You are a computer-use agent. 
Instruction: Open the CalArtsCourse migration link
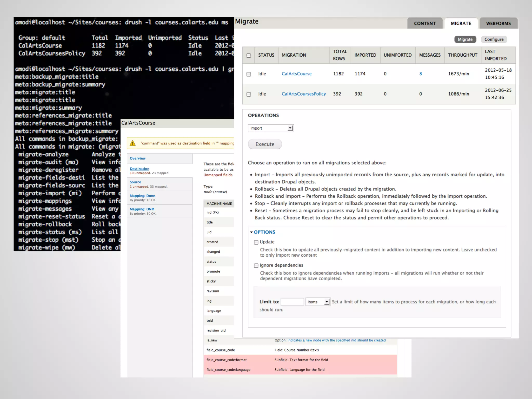click(296, 74)
